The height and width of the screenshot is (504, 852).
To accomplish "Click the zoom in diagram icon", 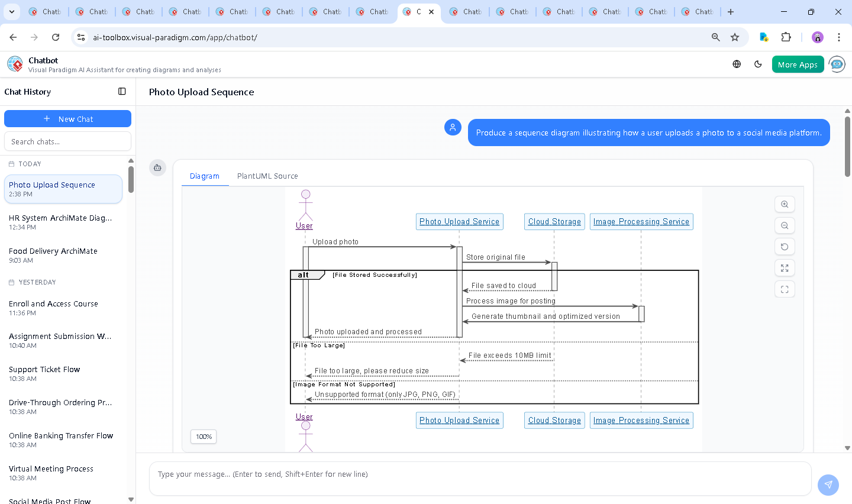I will click(x=785, y=204).
